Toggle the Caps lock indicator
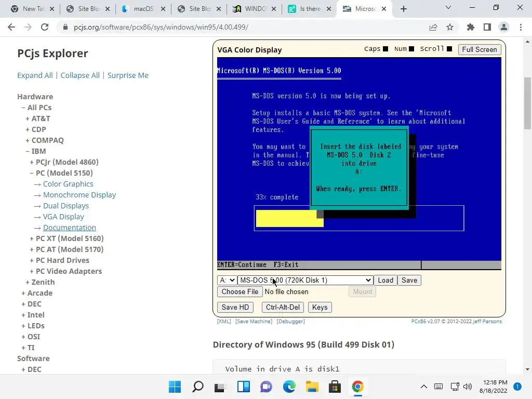 click(x=385, y=49)
